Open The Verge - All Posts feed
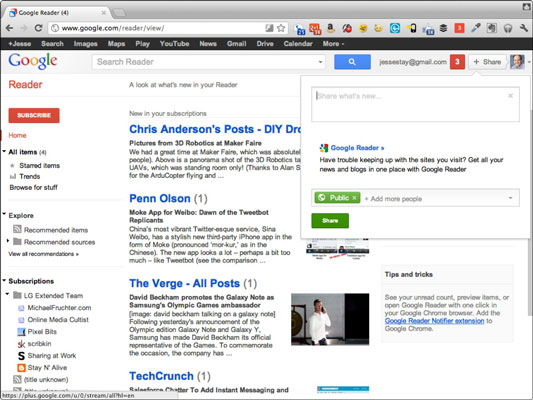 point(185,283)
